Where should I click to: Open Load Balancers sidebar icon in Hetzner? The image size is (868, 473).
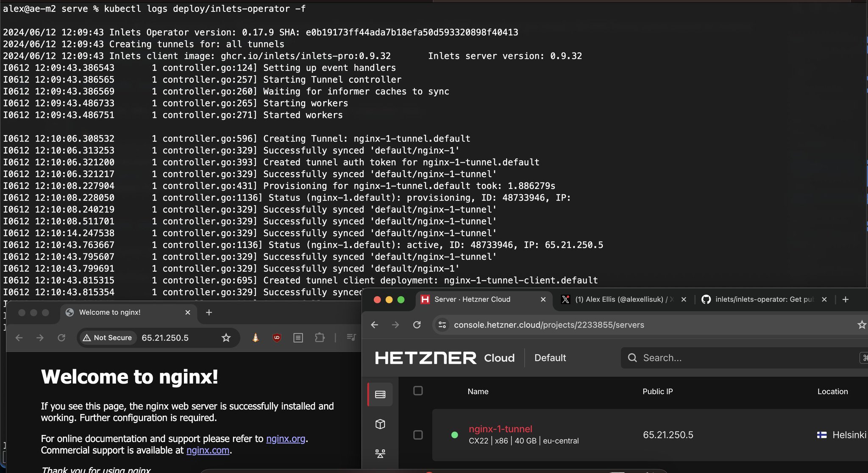[x=380, y=454]
